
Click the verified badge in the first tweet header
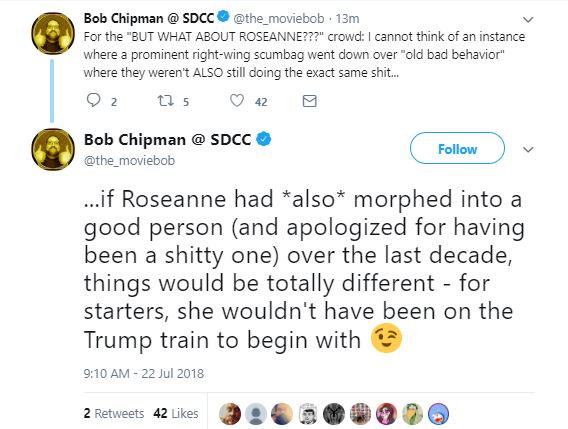223,17
